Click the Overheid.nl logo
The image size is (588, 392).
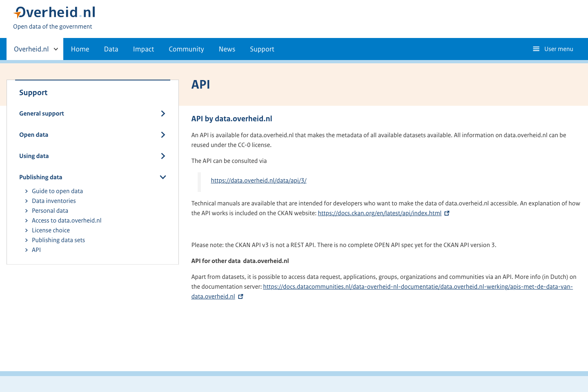(x=53, y=12)
